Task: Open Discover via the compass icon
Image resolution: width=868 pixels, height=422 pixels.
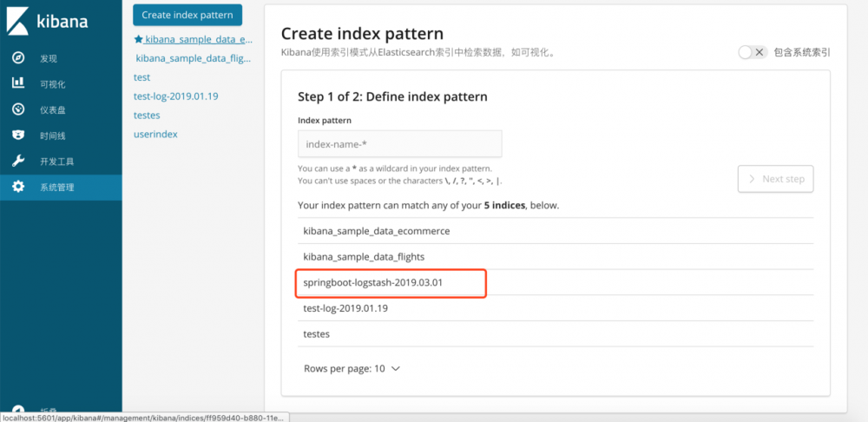Action: pos(18,58)
